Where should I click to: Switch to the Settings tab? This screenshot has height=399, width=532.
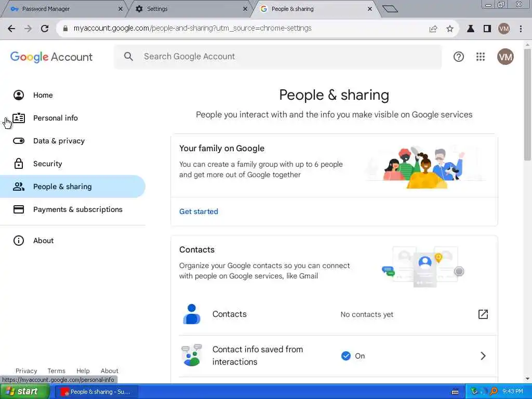pos(190,9)
